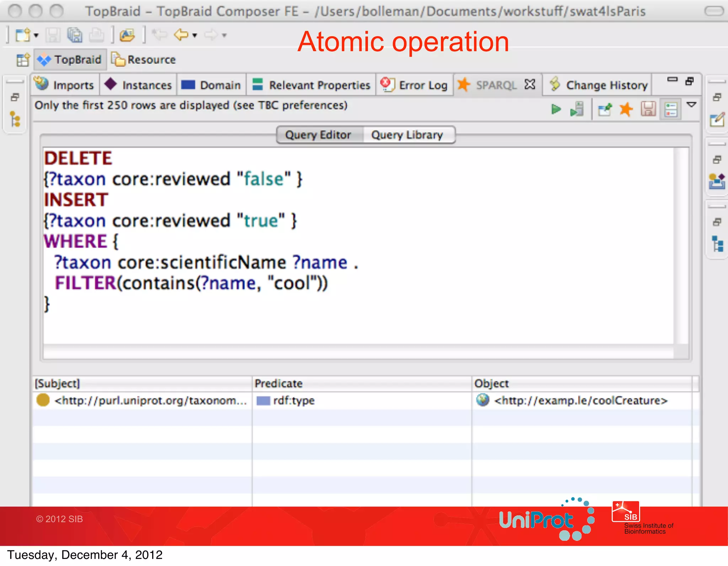Click the query editor vertical scrollbar
The height and width of the screenshot is (566, 728).
click(x=681, y=245)
